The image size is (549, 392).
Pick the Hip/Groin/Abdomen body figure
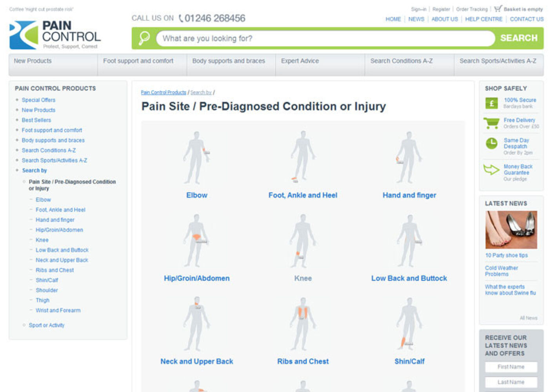tap(196, 241)
